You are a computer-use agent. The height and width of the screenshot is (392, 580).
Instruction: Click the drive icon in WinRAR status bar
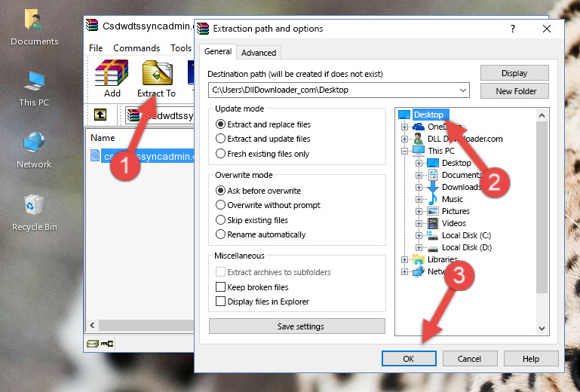(93, 344)
